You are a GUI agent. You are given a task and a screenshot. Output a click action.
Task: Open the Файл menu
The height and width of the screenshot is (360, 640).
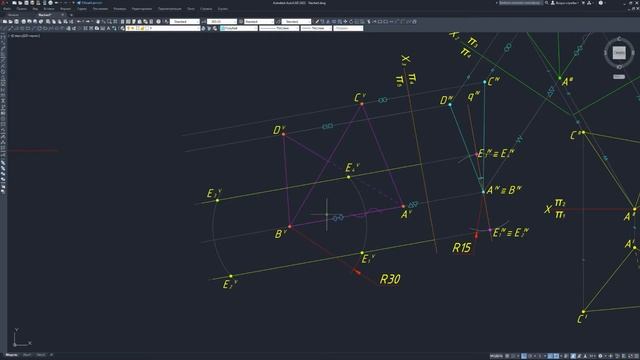click(x=7, y=9)
